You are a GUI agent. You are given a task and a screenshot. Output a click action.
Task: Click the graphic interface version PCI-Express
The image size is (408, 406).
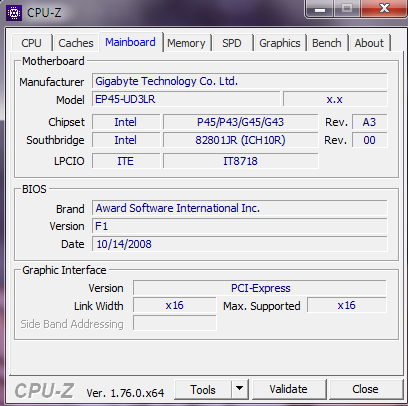(260, 288)
